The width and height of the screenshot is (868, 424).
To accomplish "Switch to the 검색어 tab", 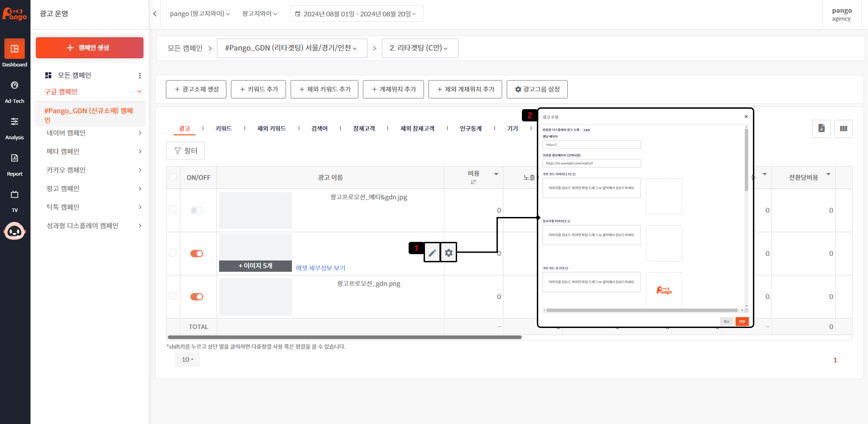I will (x=319, y=129).
